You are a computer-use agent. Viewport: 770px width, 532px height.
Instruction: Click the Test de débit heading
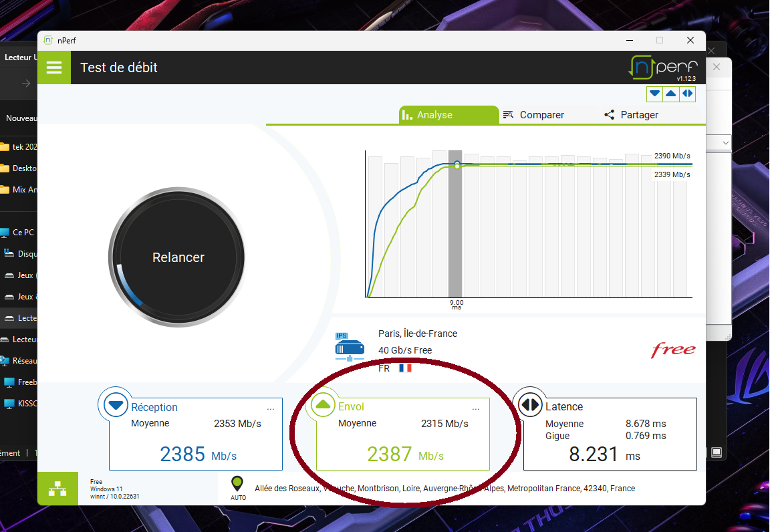pyautogui.click(x=119, y=68)
